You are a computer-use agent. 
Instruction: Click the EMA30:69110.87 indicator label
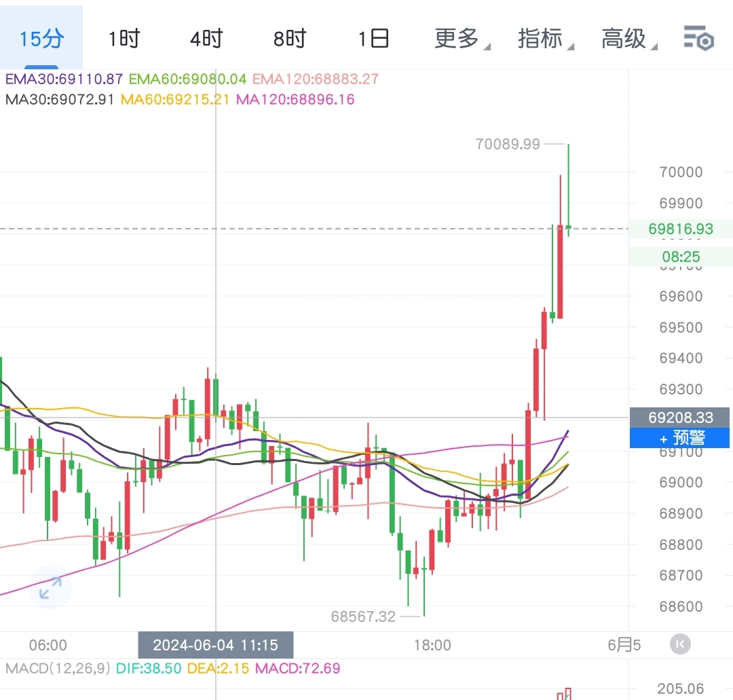(64, 79)
